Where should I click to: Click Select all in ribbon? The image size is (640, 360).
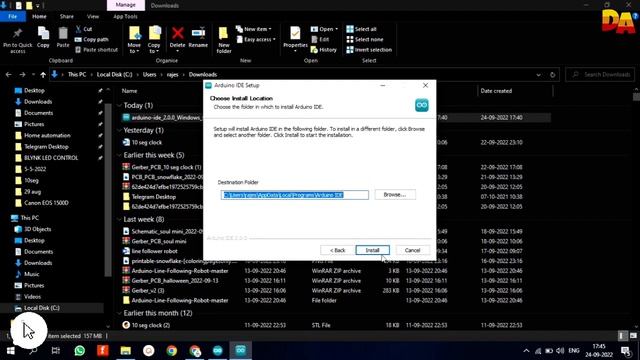362,29
